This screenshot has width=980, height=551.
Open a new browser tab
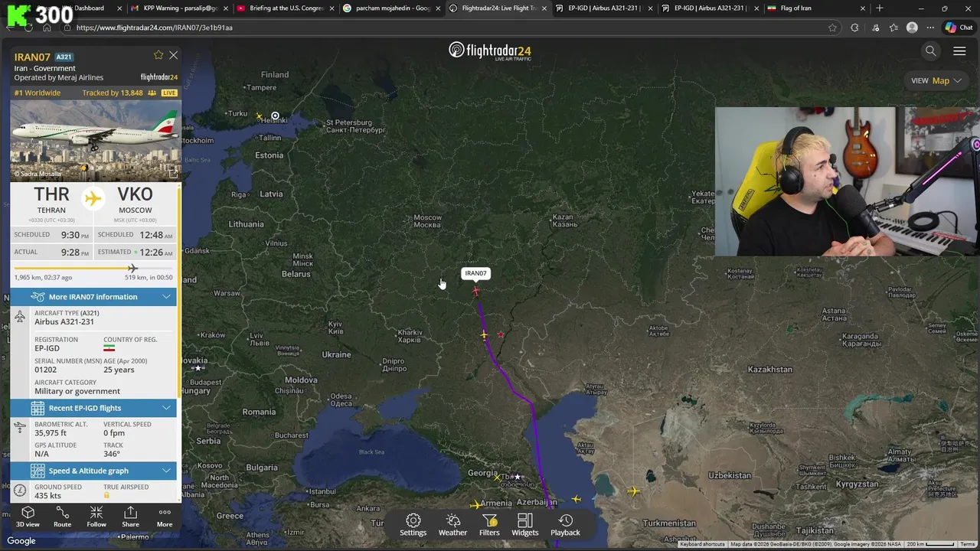(880, 8)
